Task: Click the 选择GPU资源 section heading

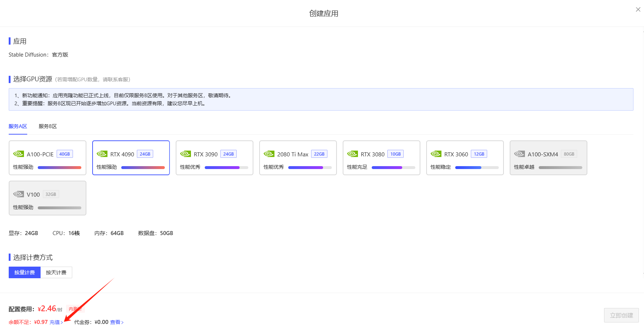Action: pyautogui.click(x=33, y=79)
